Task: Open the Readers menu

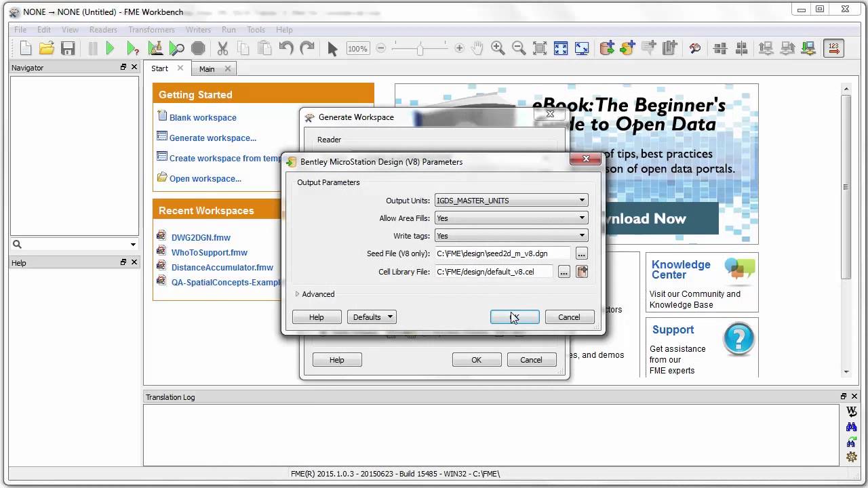Action: (x=103, y=30)
